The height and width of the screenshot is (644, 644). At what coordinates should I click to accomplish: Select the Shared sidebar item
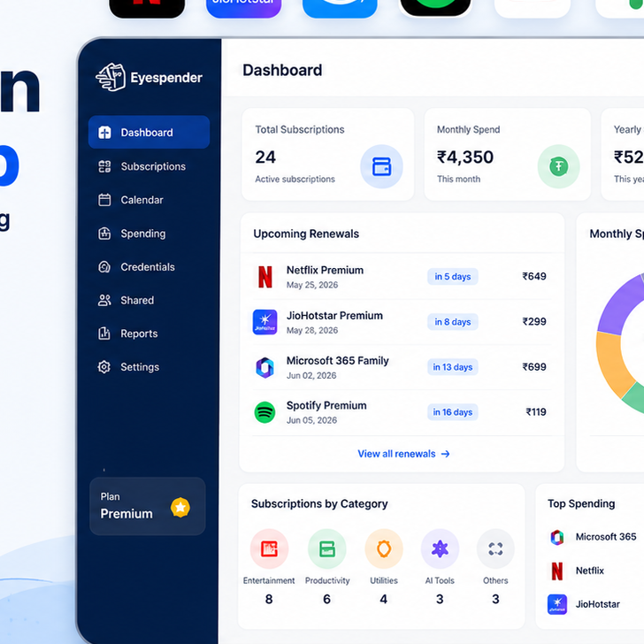point(149,300)
